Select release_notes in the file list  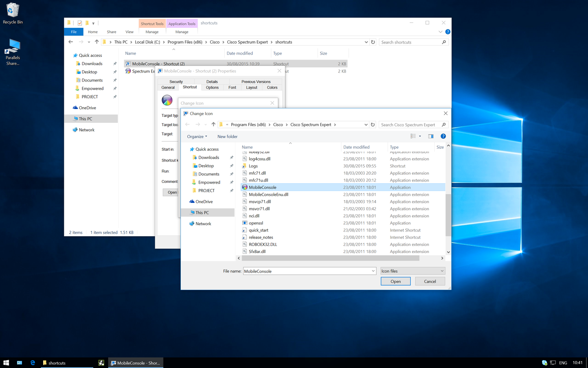pyautogui.click(x=261, y=237)
